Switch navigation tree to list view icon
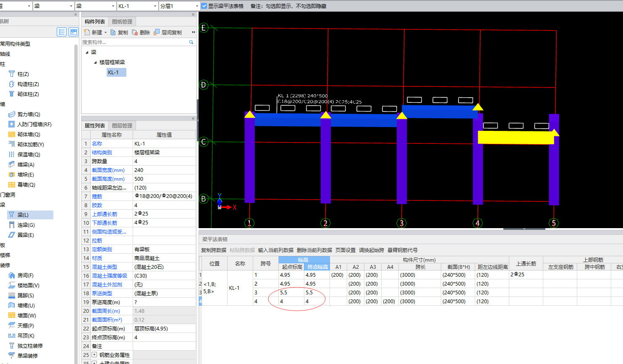 [62, 32]
